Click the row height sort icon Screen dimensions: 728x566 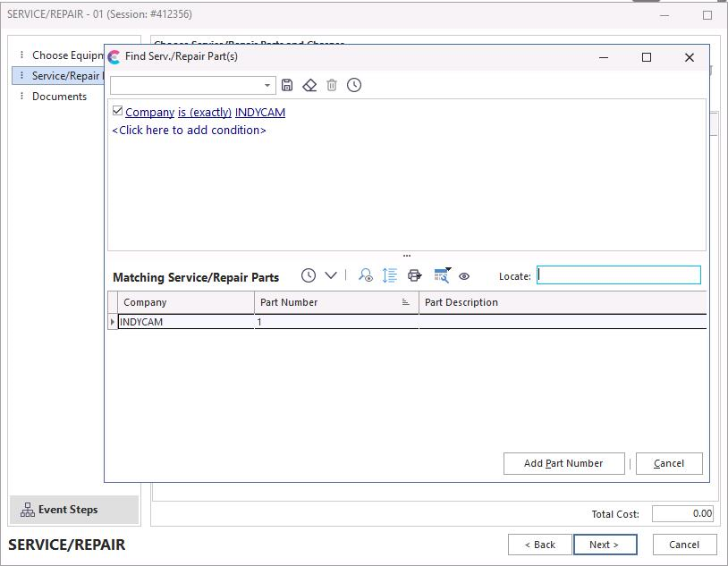point(389,275)
